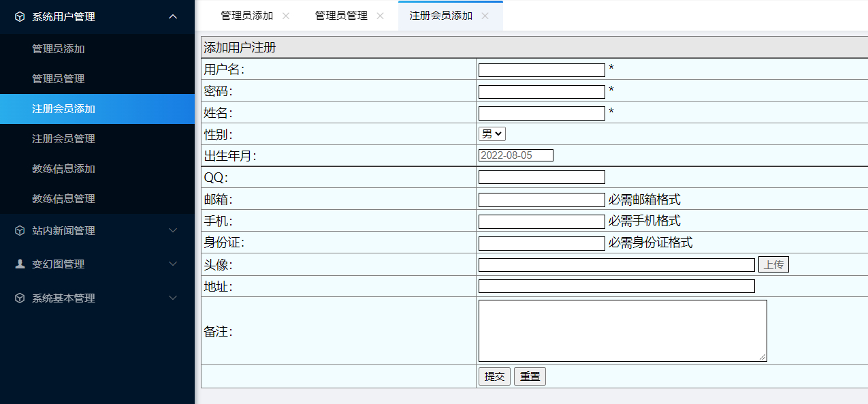Click the 上传 upload button for avatar
Viewport: 868px width, 404px height.
click(773, 264)
